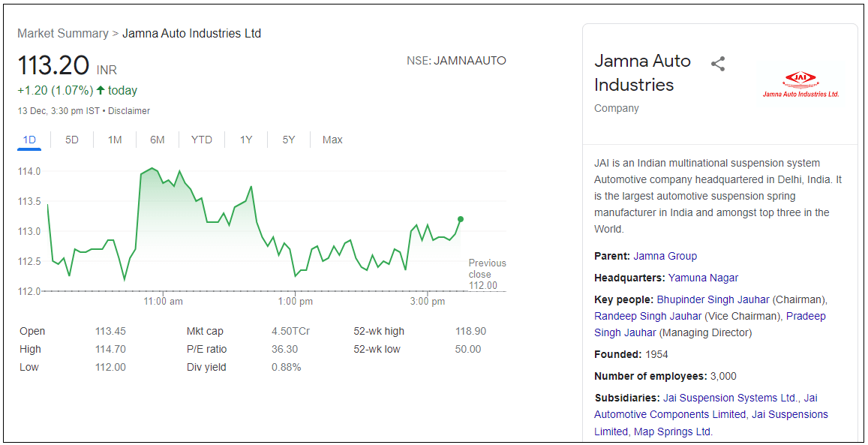Screen dimensions: 868x445
Task: Open the Disclaimer link
Action: coord(129,111)
